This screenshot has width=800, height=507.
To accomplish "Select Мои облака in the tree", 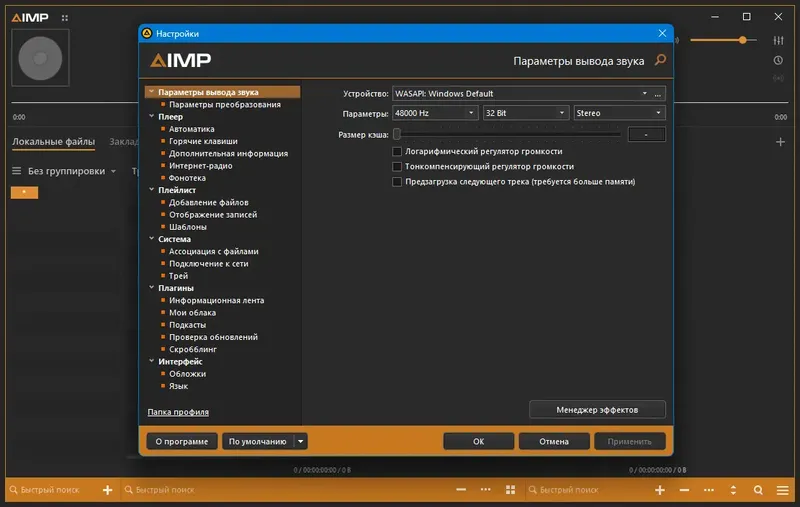I will click(192, 313).
